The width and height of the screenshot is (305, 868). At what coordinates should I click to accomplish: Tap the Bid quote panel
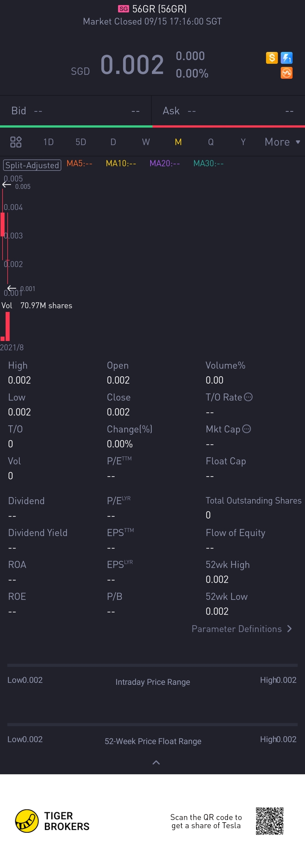coord(75,111)
